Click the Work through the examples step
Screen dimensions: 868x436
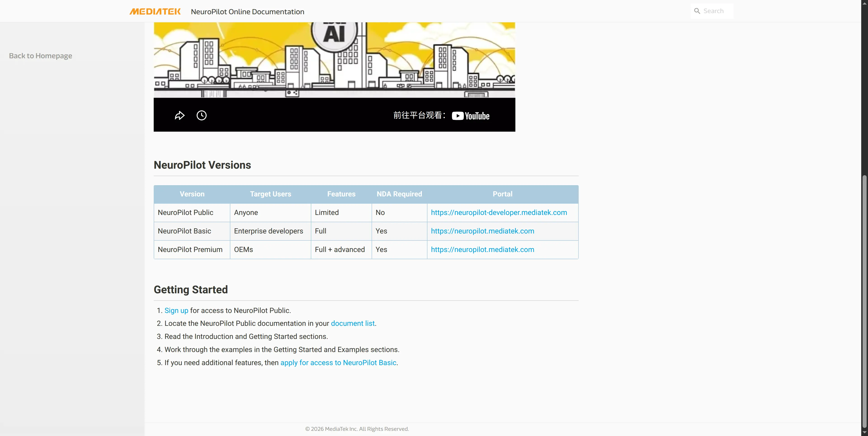(x=282, y=350)
